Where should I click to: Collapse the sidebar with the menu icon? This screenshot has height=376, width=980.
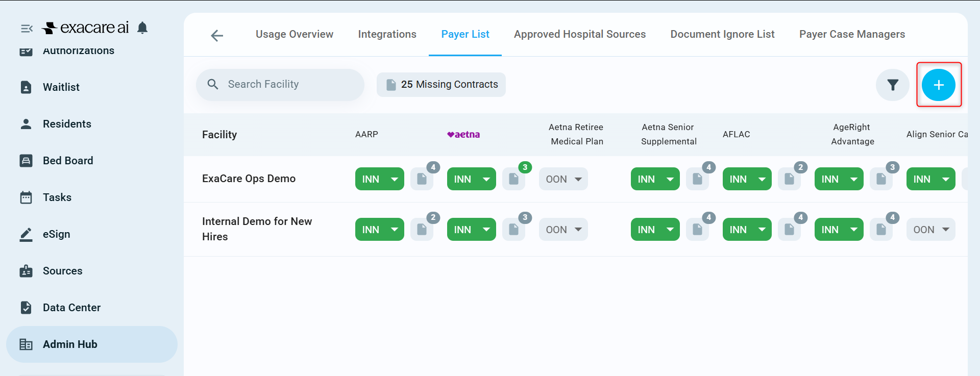pos(27,29)
